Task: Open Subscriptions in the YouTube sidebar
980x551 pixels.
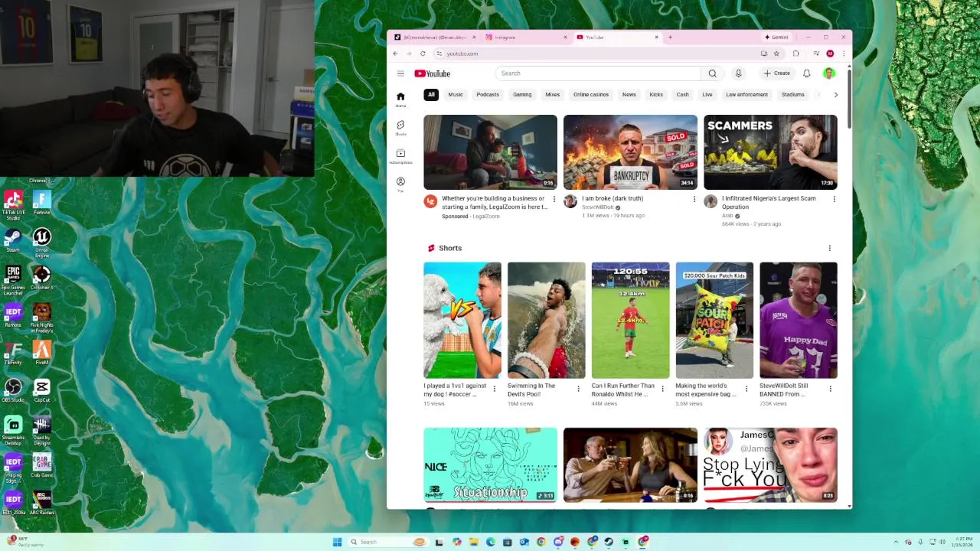Action: 400,156
